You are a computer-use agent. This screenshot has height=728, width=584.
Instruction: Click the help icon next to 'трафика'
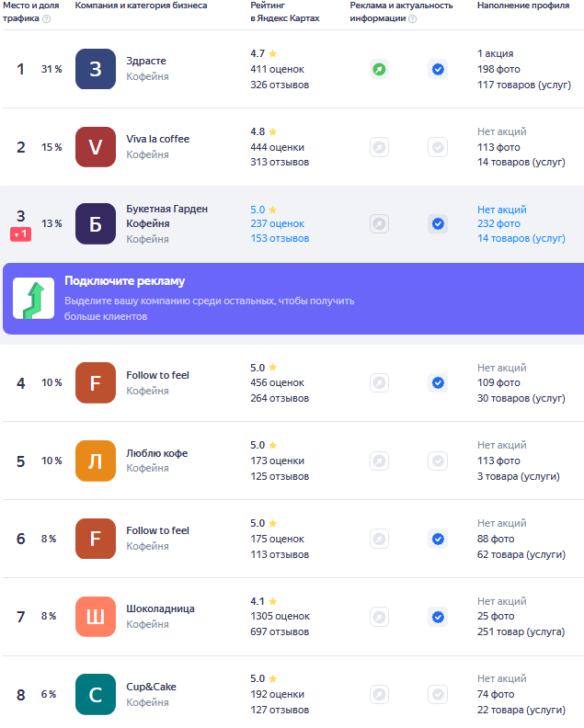pyautogui.click(x=47, y=19)
